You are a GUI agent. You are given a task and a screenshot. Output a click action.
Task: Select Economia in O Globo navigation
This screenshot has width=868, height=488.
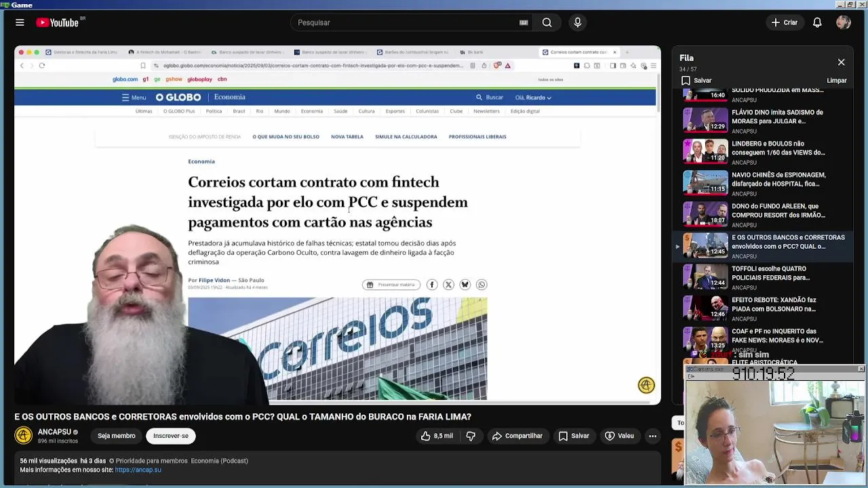point(312,111)
